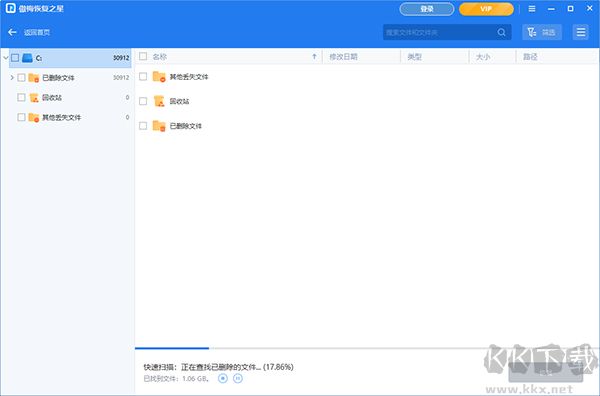Sort by the 类型 column header
This screenshot has width=600, height=396.
click(414, 57)
